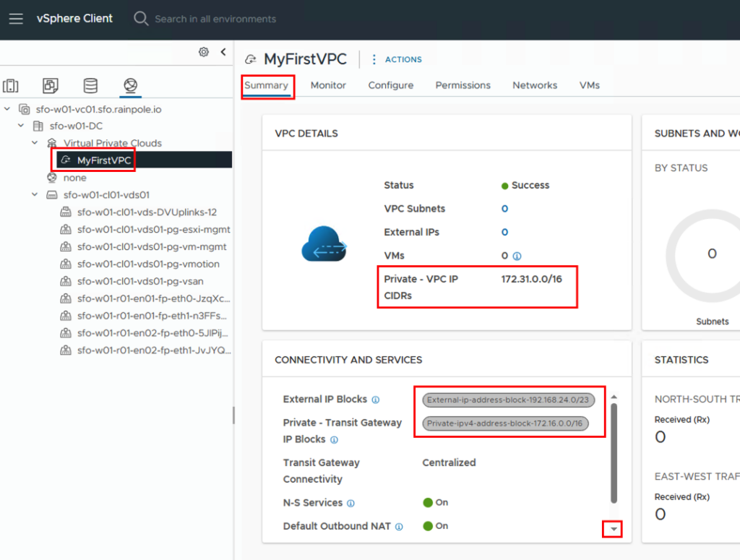Image resolution: width=740 pixels, height=560 pixels.
Task: Open Hosts and Clusters inventory view
Action: click(11, 86)
